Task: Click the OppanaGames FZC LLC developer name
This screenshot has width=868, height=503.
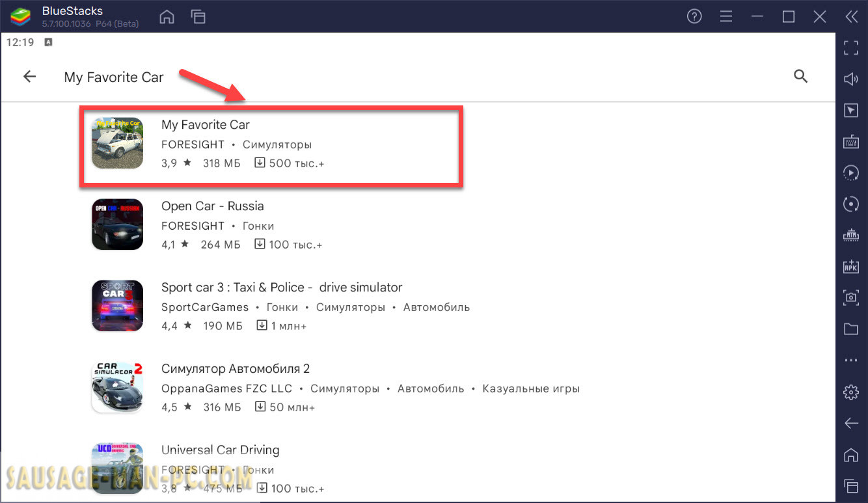Action: (x=227, y=388)
